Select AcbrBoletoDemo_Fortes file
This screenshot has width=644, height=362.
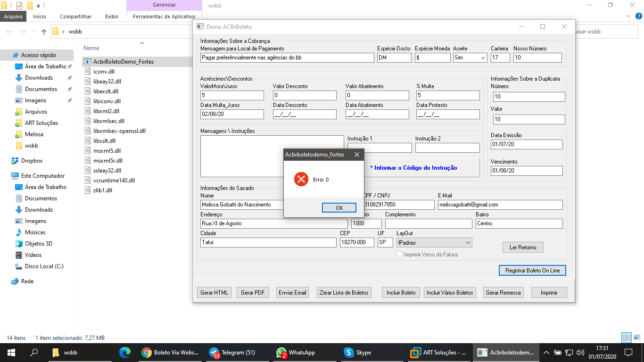click(123, 62)
